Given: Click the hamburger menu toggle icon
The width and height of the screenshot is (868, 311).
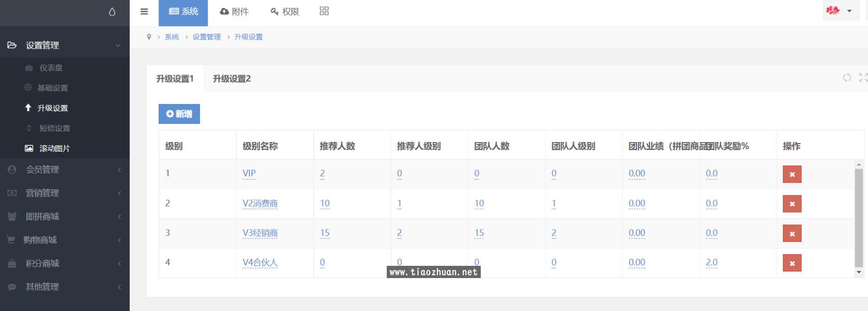Looking at the screenshot, I should [x=144, y=12].
